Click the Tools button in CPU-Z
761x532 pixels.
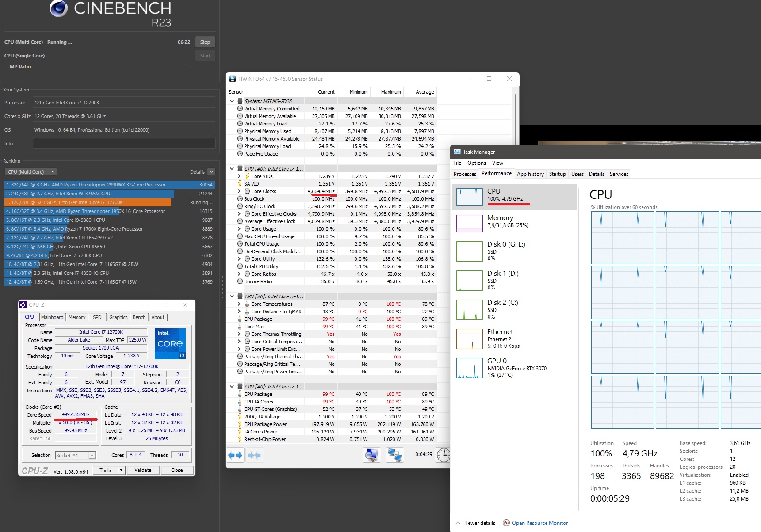[105, 470]
